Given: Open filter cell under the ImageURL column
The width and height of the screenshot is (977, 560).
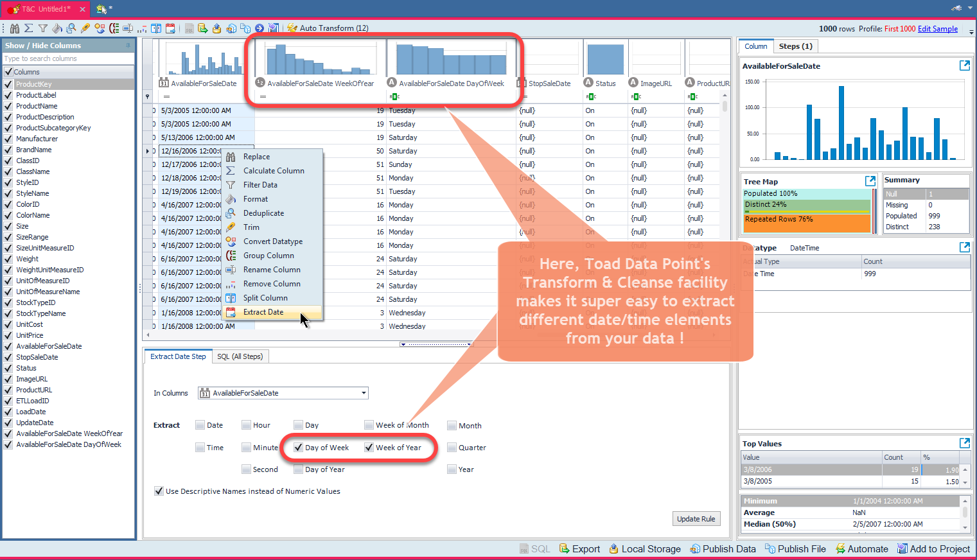Looking at the screenshot, I should point(655,97).
